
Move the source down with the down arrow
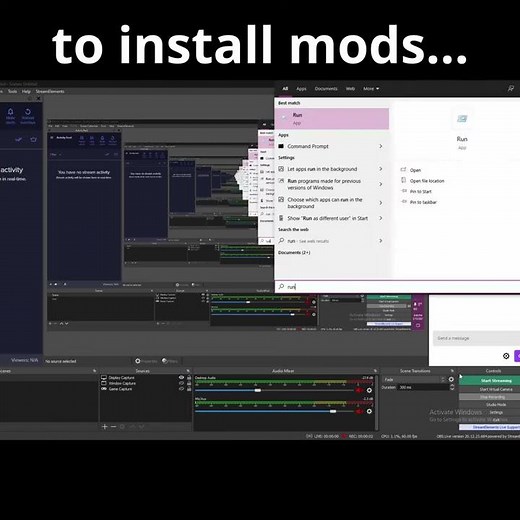click(x=141, y=427)
